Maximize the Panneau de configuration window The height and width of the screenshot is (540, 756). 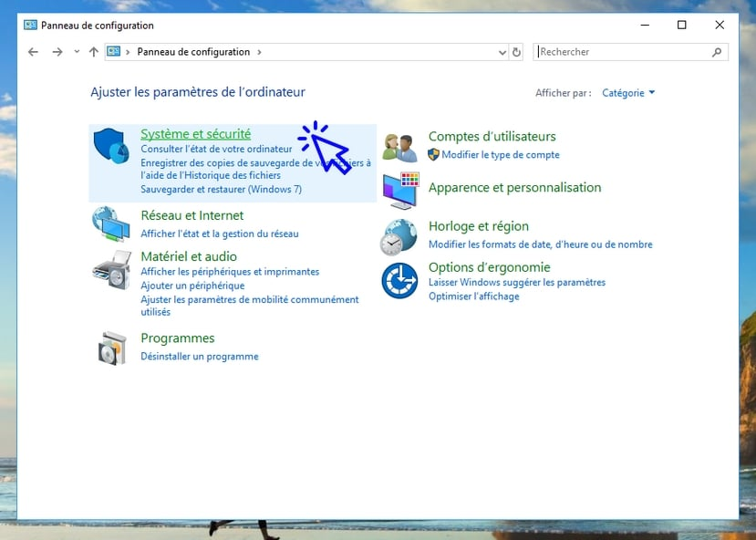pyautogui.click(x=682, y=25)
